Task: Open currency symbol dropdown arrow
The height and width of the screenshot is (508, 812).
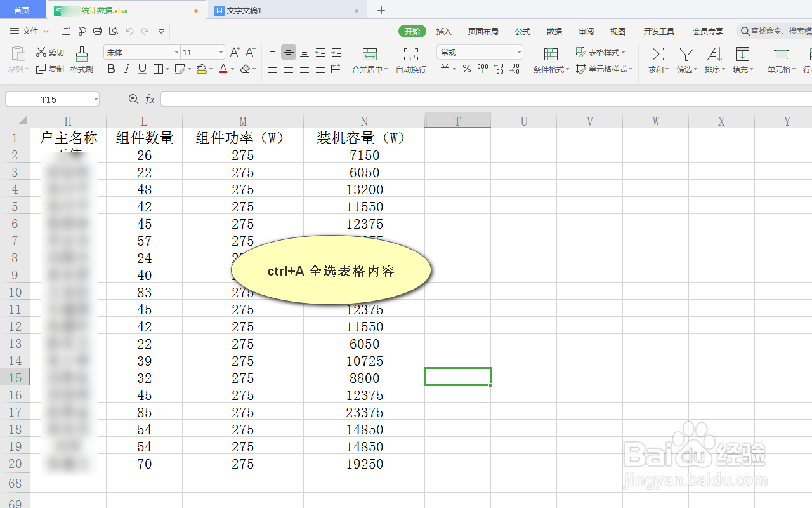Action: point(455,69)
